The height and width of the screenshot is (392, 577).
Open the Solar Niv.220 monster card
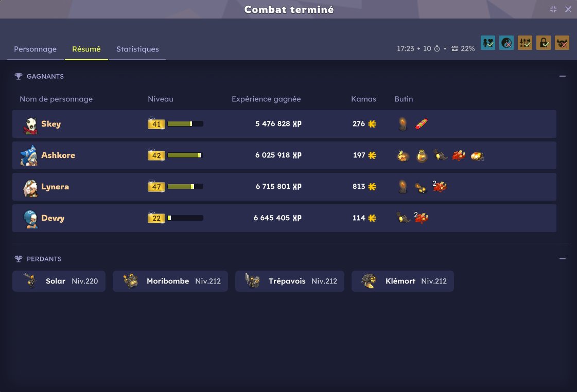tap(59, 281)
